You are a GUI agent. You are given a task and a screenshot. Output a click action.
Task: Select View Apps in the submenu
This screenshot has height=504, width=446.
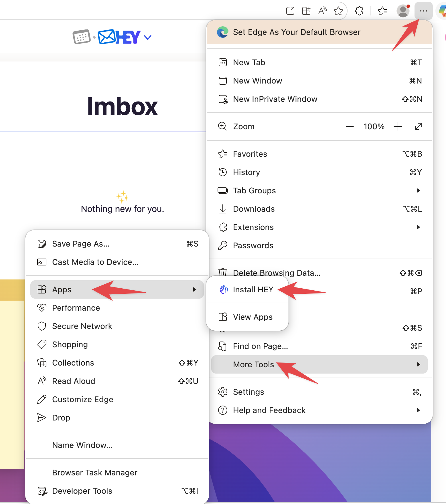click(247, 317)
